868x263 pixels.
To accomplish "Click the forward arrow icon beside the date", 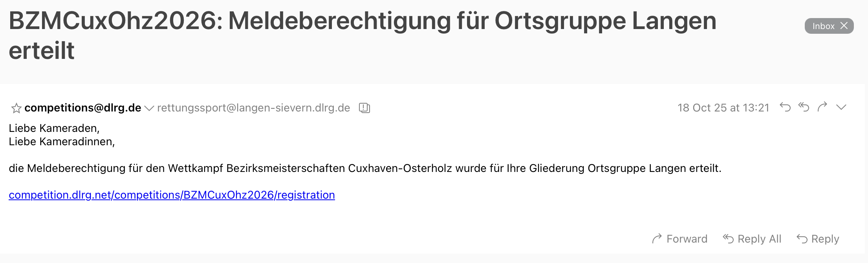I will tap(822, 107).
